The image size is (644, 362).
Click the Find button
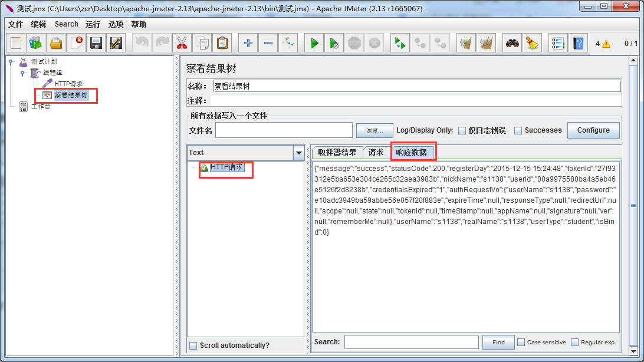coord(498,342)
